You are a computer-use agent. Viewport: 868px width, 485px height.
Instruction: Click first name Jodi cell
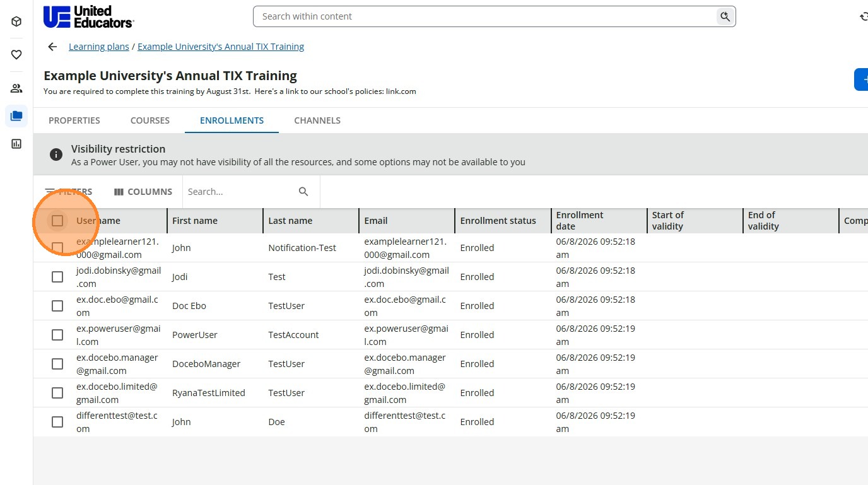tap(180, 277)
